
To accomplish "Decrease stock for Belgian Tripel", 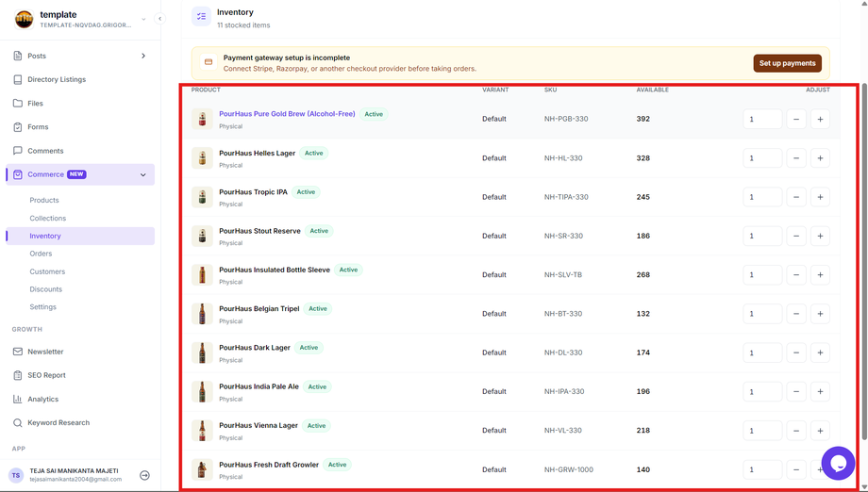I will (796, 314).
